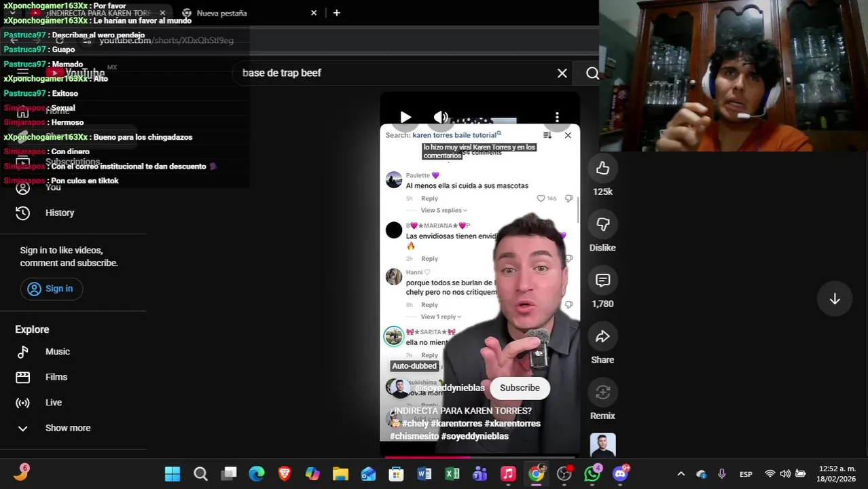Viewport: 868px width, 489px height.
Task: Open Wi-Fi network tray icon
Action: point(770,474)
